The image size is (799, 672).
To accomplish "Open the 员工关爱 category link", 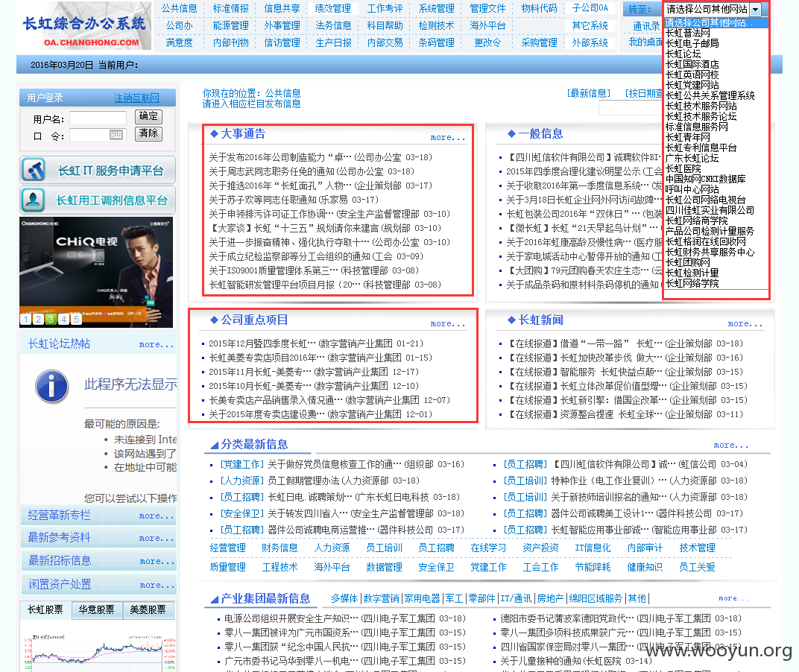I will (x=697, y=567).
